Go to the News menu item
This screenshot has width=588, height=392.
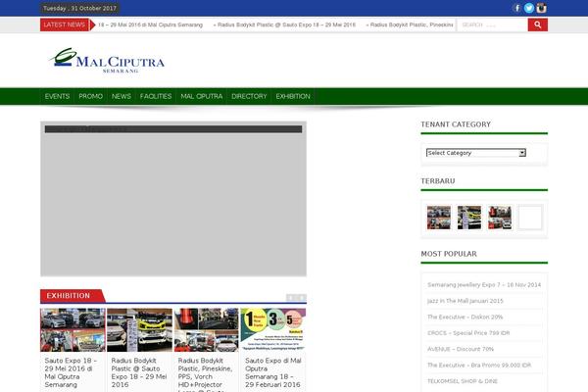pyautogui.click(x=122, y=96)
